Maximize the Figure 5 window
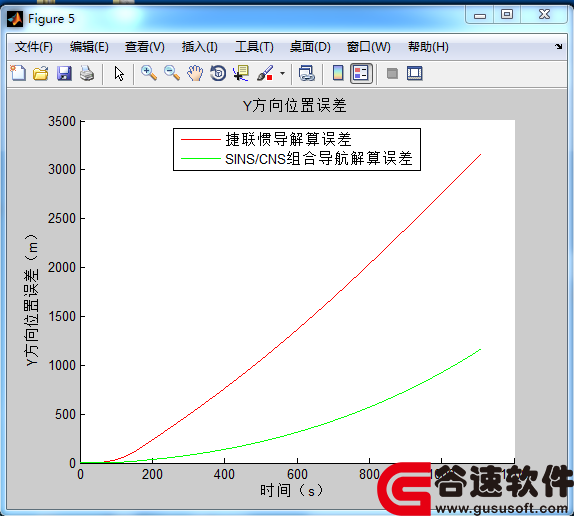The image size is (574, 516). [507, 15]
